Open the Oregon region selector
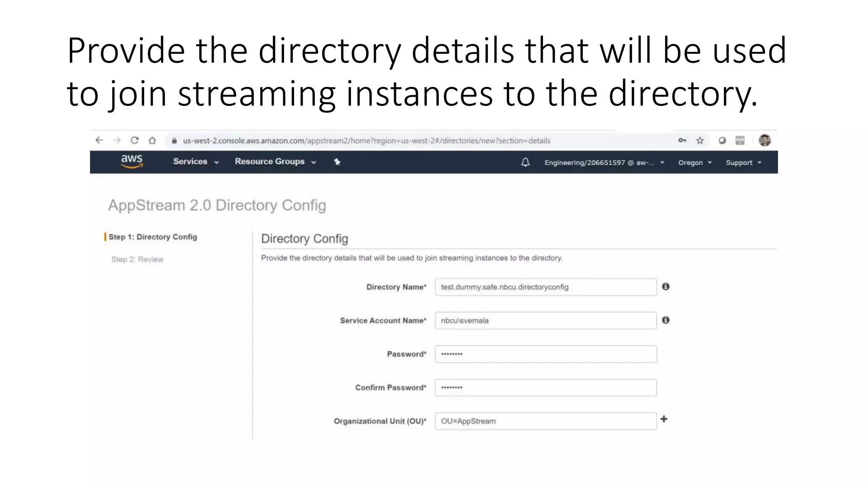 [x=695, y=163]
